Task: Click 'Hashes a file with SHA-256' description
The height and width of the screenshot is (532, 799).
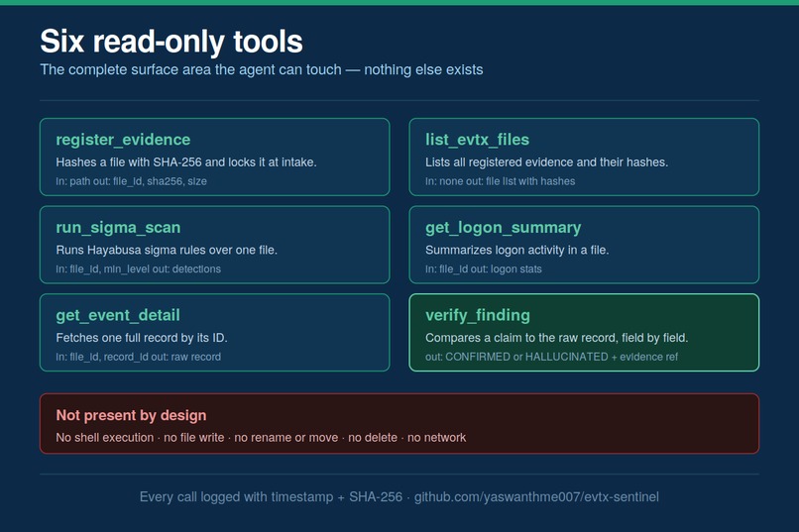Action: coord(186,162)
